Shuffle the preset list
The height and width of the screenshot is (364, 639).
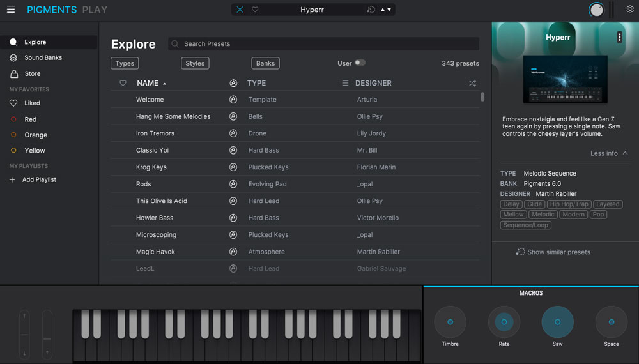(x=472, y=83)
